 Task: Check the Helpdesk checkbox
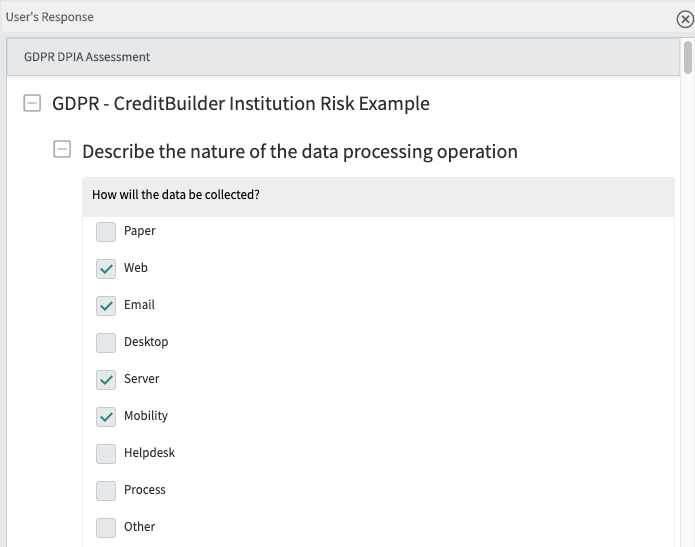coord(106,454)
